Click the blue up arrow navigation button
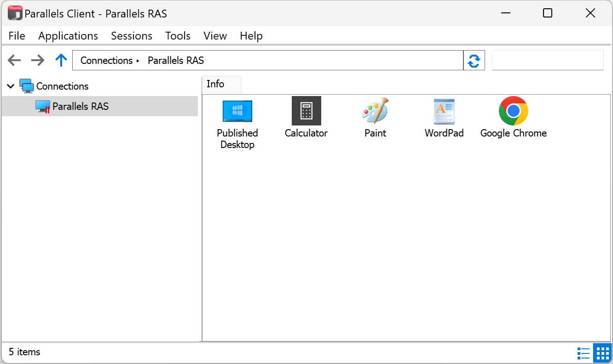Image resolution: width=613 pixels, height=364 pixels. (61, 61)
